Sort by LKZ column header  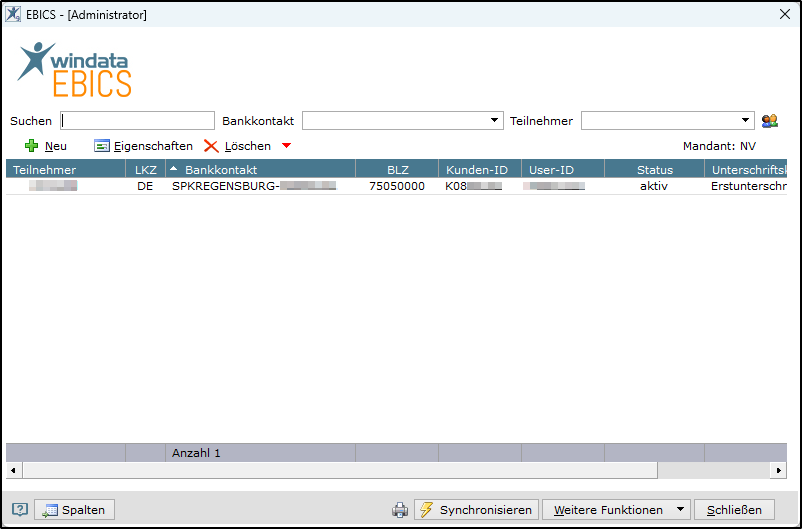point(145,169)
